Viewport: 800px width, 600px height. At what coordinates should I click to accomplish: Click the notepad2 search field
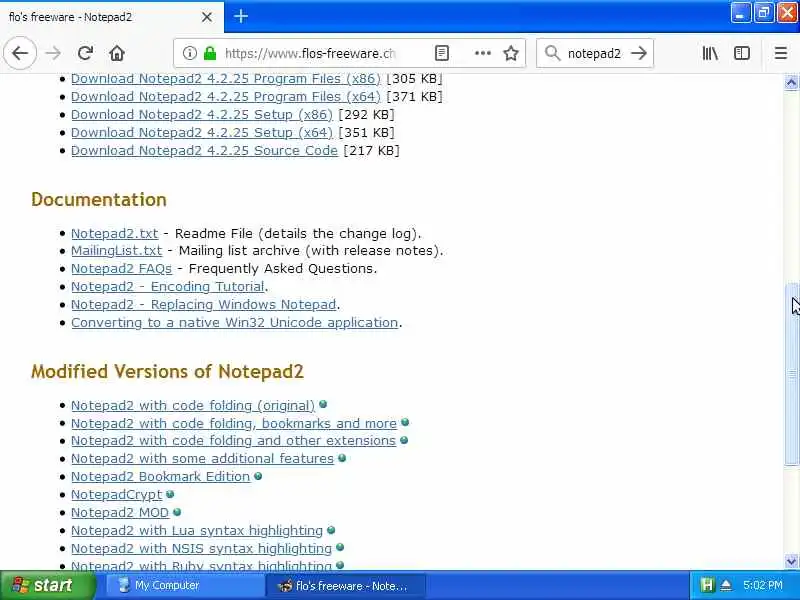tap(594, 54)
